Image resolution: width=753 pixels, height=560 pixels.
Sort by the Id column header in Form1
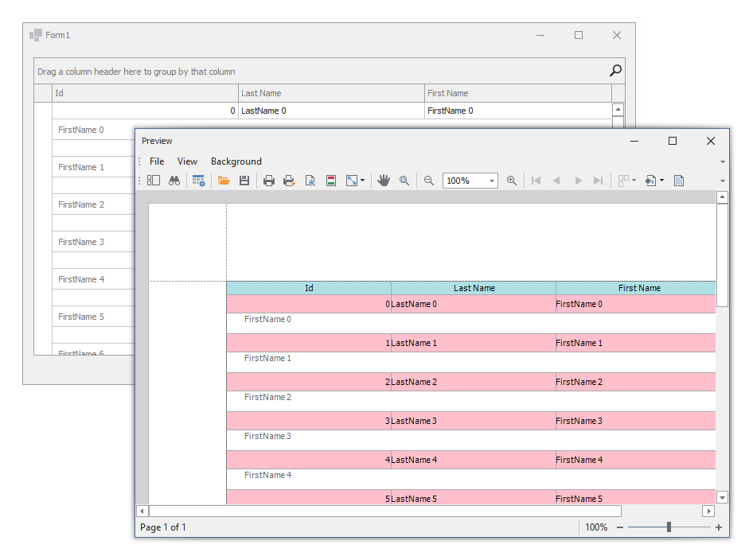pos(145,93)
